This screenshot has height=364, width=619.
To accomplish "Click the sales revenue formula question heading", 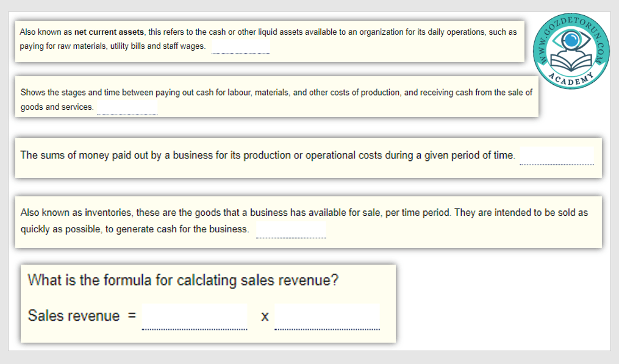I will (183, 280).
